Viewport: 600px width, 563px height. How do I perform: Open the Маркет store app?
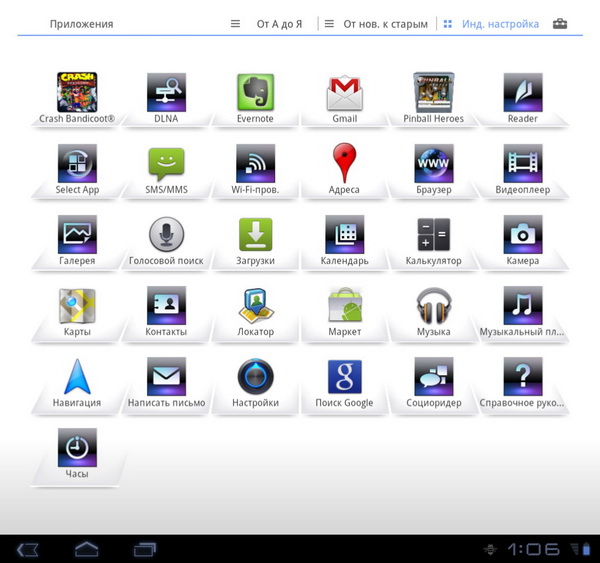(x=344, y=307)
